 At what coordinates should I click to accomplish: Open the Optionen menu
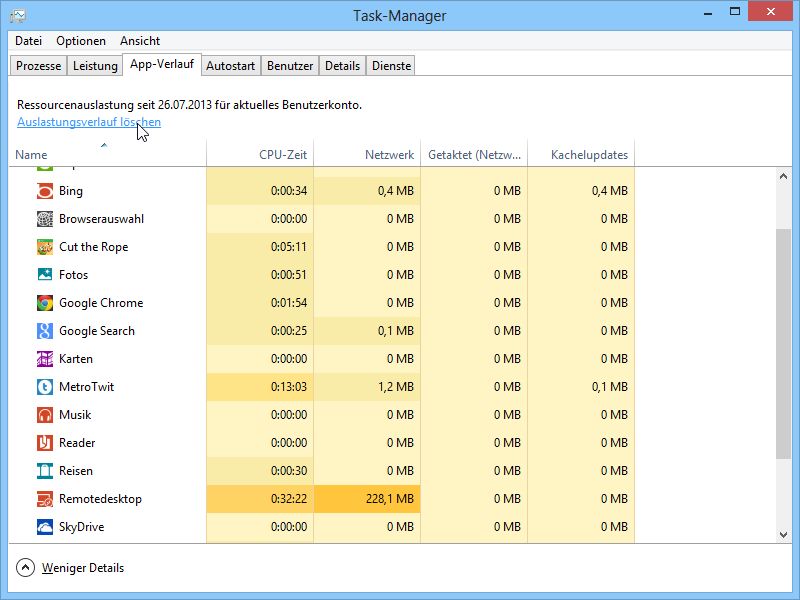(81, 41)
